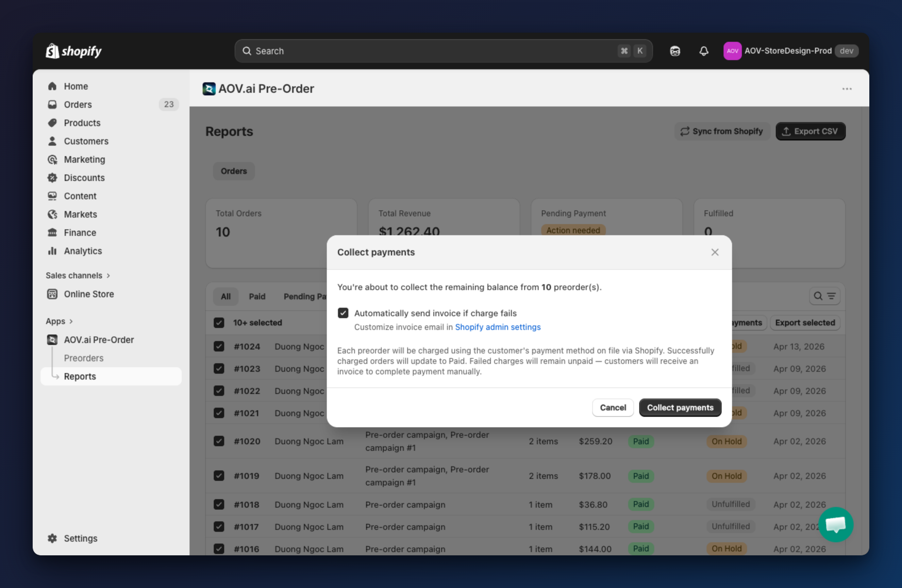This screenshot has width=902, height=588.
Task: Click the Orders count badge 23
Action: pos(169,105)
